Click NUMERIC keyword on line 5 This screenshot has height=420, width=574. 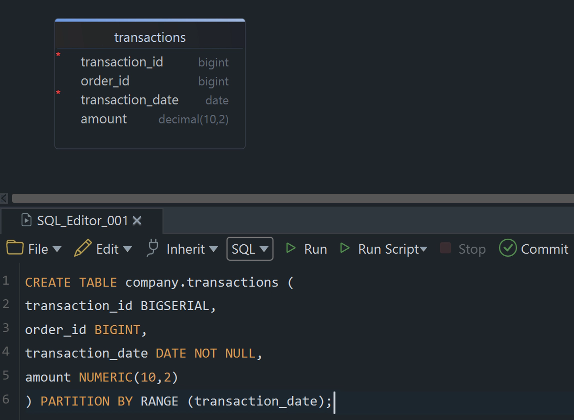coord(105,377)
